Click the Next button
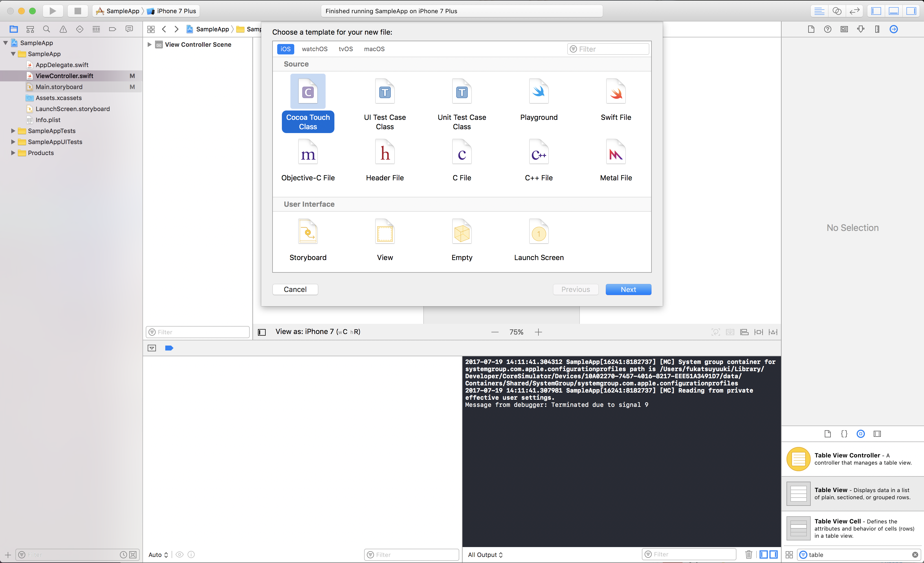Viewport: 924px width, 563px height. (628, 289)
